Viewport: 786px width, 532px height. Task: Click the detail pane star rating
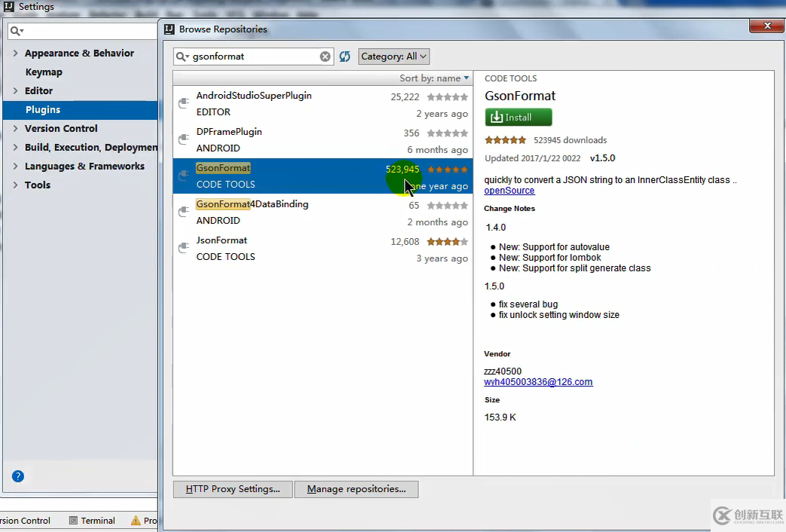click(x=506, y=140)
